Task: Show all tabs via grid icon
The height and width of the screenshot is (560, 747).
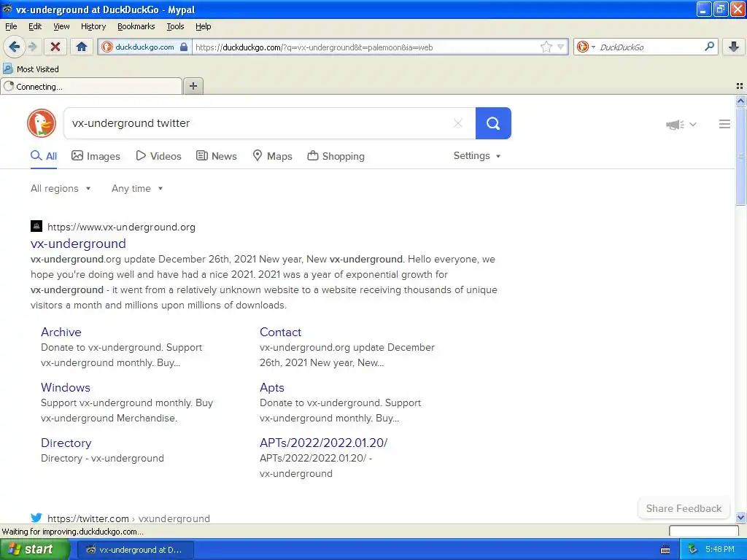Action: click(740, 86)
